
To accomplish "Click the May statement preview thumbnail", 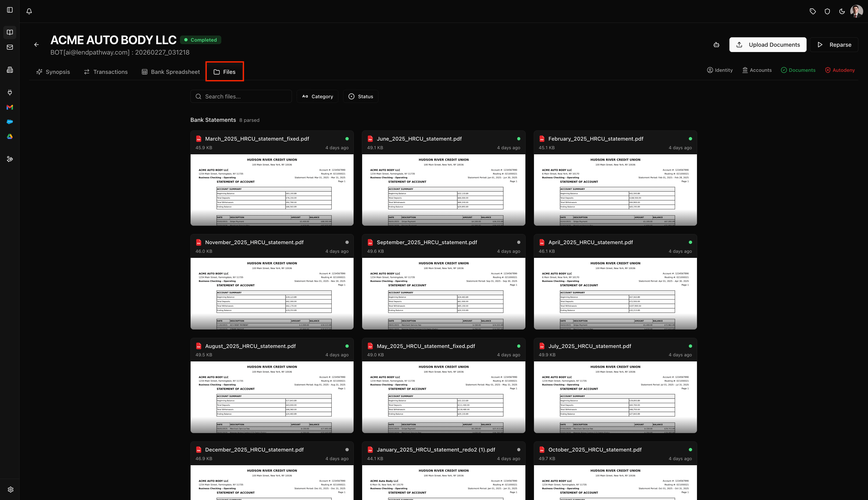I will pyautogui.click(x=444, y=397).
